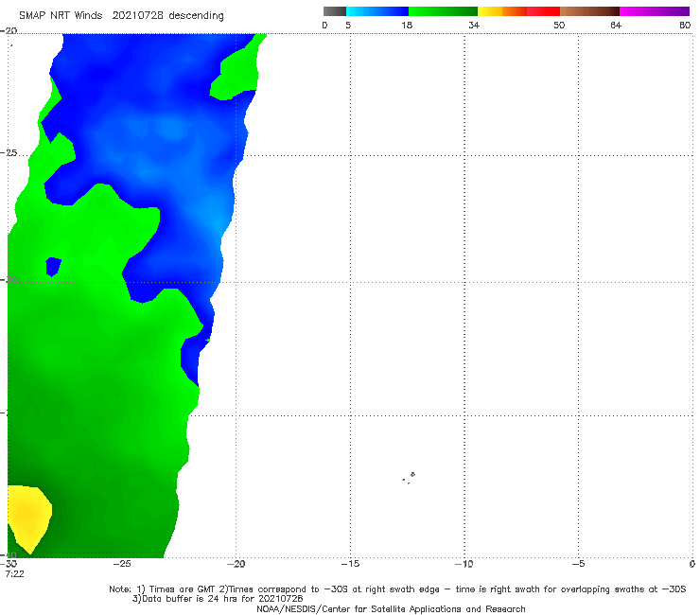Screen dimensions: 700x615
Task: Click the note "3)Data buffer is 24 hrs"
Action: [218, 599]
